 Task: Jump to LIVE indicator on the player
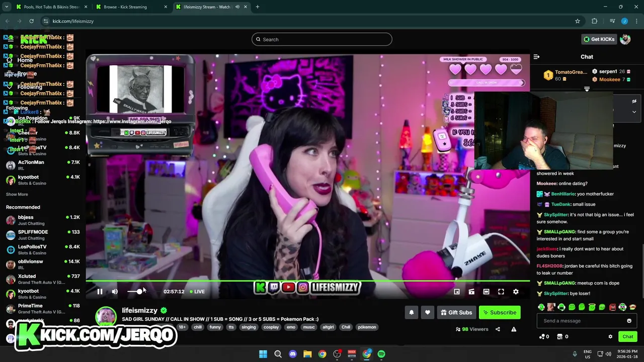(x=197, y=292)
